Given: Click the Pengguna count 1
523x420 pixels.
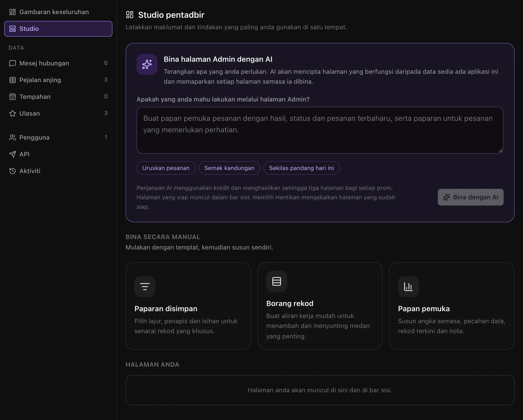Looking at the screenshot, I should point(106,137).
